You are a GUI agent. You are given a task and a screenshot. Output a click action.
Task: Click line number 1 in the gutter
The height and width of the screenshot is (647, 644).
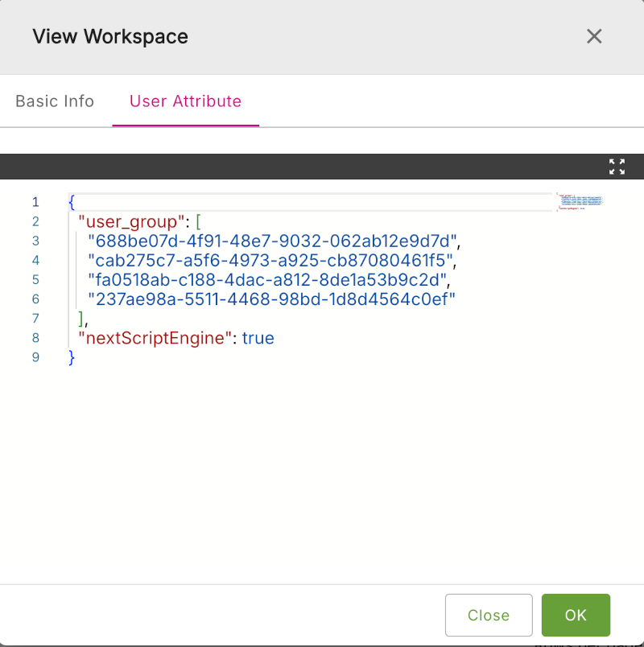pos(35,202)
